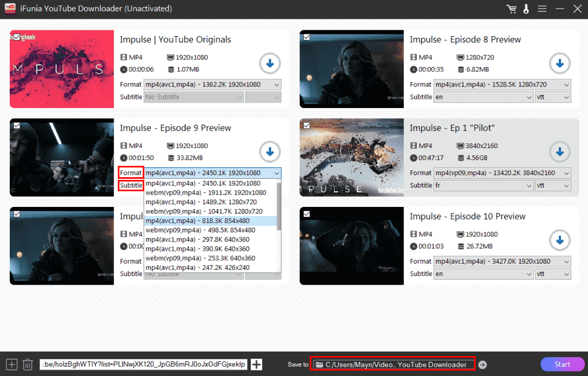Click the video URL input field
Image resolution: width=588 pixels, height=376 pixels.
(x=144, y=365)
